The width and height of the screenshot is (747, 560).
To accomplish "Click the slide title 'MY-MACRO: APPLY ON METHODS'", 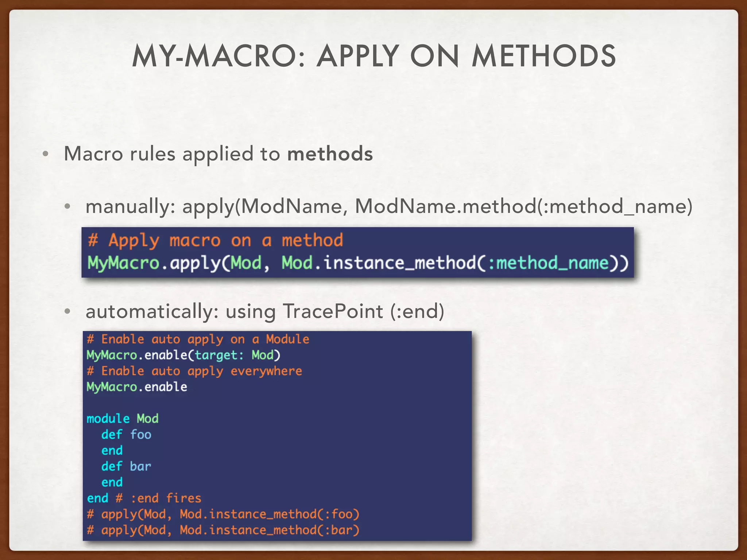I will (374, 56).
